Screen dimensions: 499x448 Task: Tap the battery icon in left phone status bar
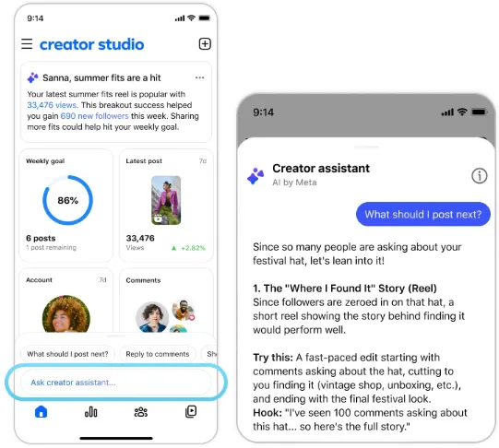pos(204,18)
